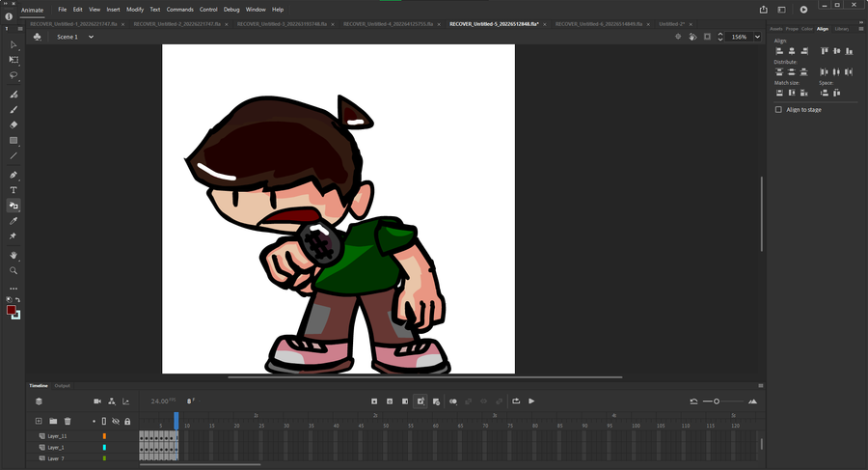The width and height of the screenshot is (868, 470).
Task: Select the Pen tool
Action: [14, 175]
